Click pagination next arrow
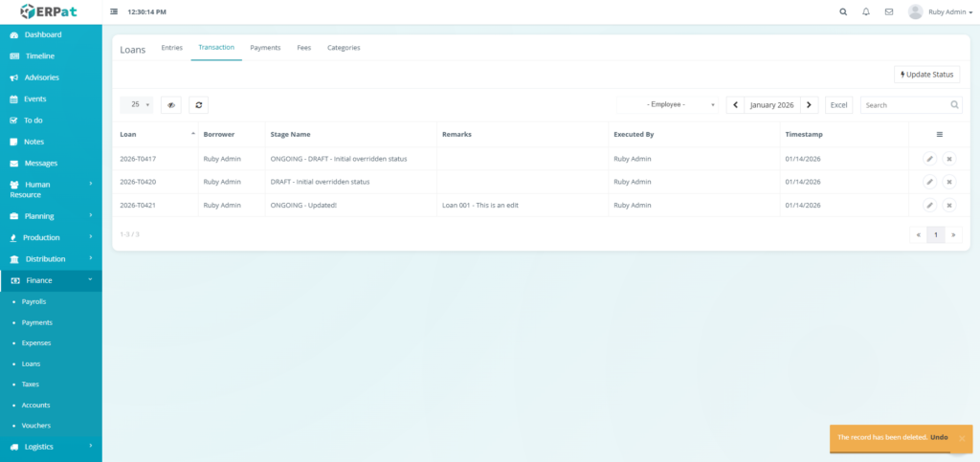Image resolution: width=980 pixels, height=462 pixels. [x=954, y=234]
